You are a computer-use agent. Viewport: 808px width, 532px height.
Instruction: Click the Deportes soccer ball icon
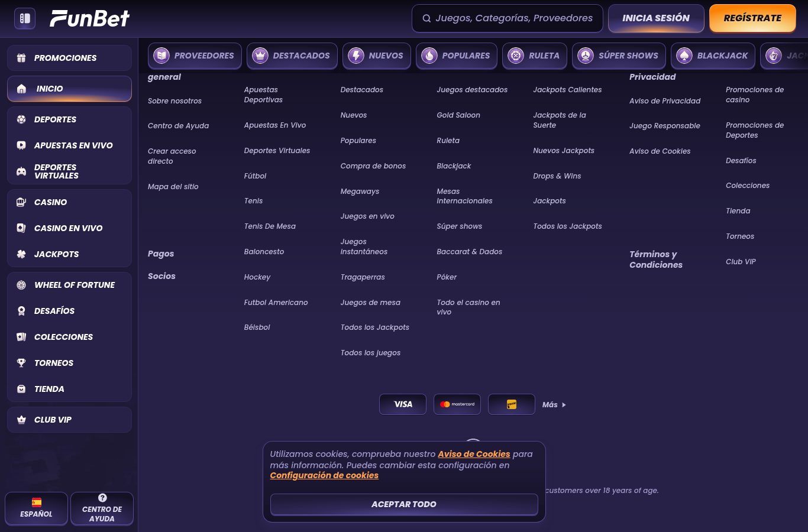[21, 119]
